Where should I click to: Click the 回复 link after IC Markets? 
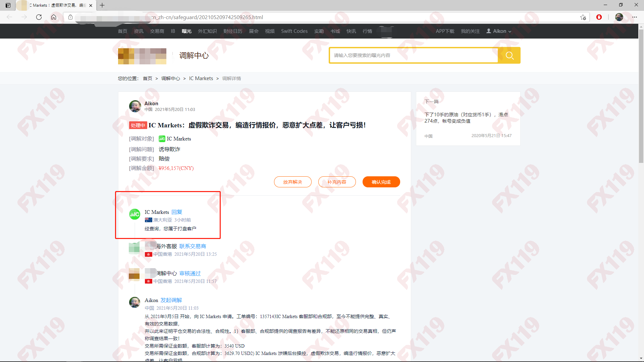(177, 212)
